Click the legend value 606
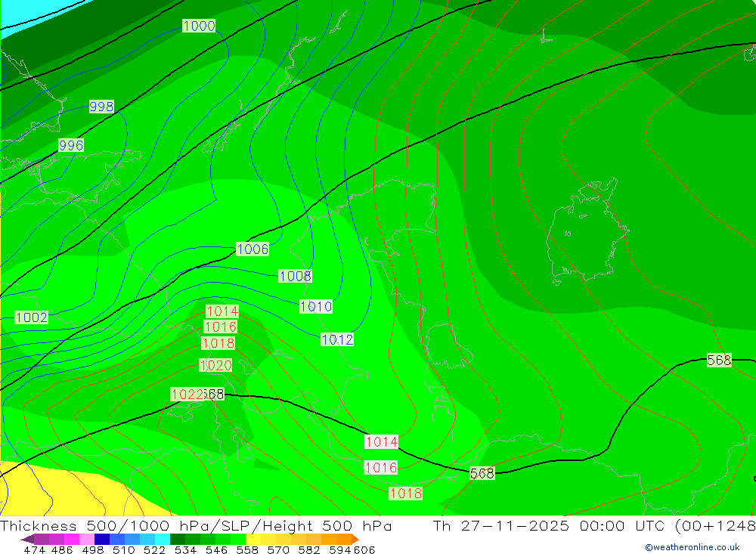This screenshot has width=756, height=554. tap(364, 549)
